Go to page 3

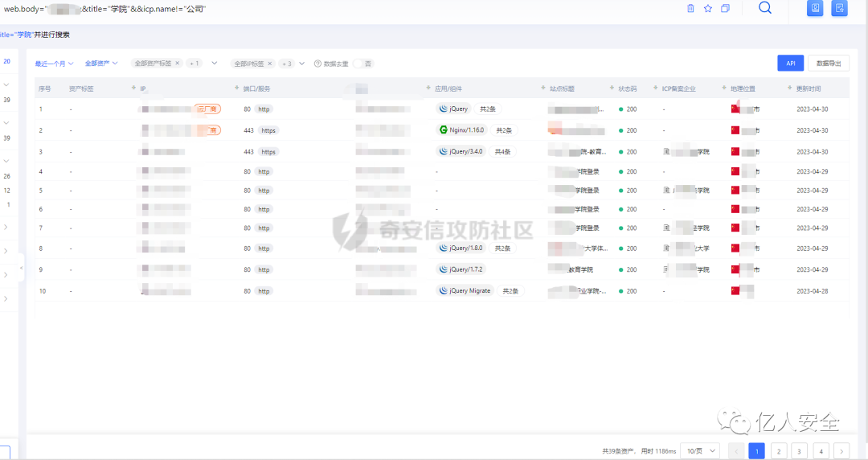click(799, 451)
